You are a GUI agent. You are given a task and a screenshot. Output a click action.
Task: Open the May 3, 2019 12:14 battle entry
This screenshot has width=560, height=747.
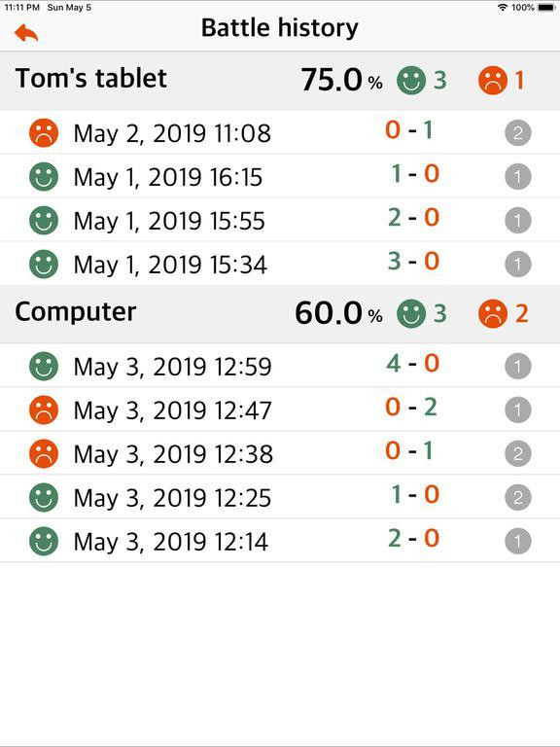click(280, 541)
